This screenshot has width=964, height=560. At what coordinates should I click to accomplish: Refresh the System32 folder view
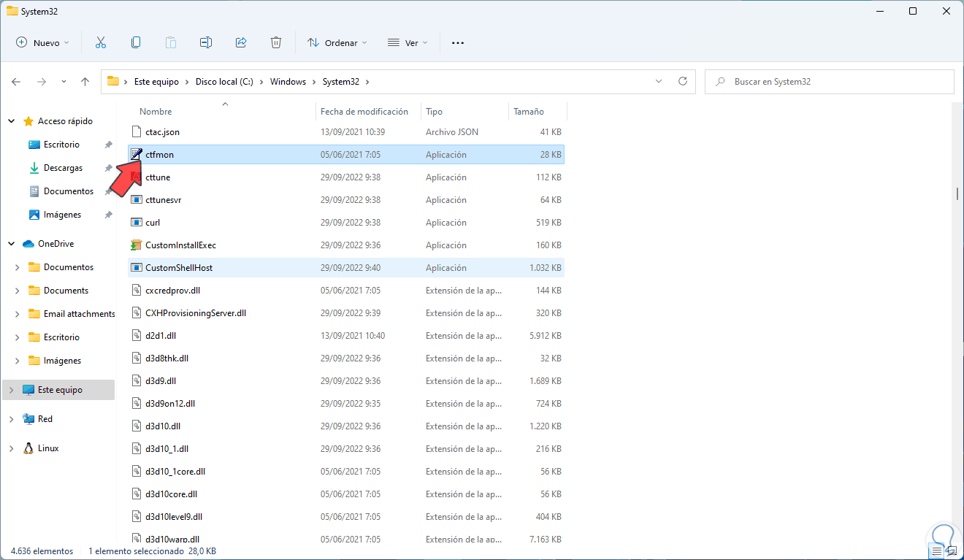683,82
